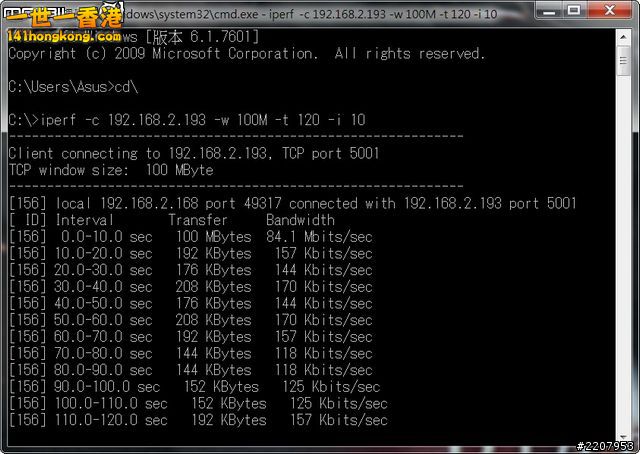
Task: Click the scrollbar up arrow
Action: [623, 36]
